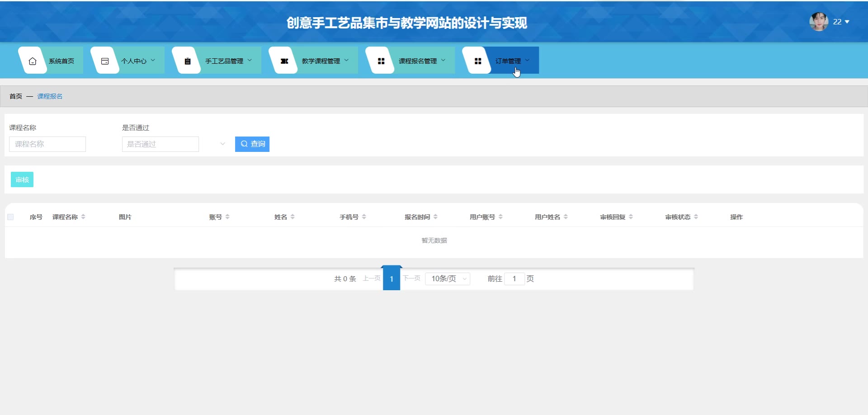Open the 10条/页 page size selector
The height and width of the screenshot is (415, 868).
pos(448,279)
